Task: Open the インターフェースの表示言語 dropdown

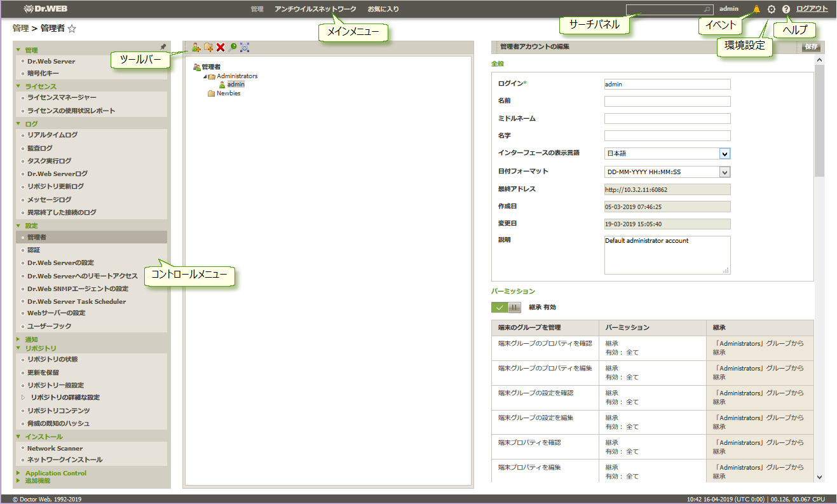Action: pyautogui.click(x=725, y=153)
